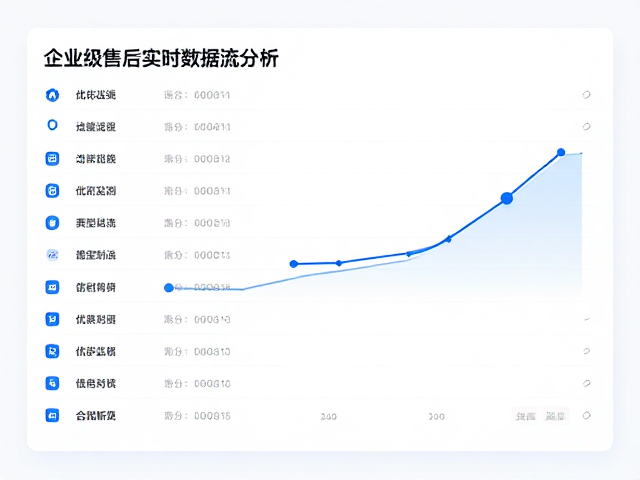
Task: Click the blue house icon in the first row
Action: 52,95
